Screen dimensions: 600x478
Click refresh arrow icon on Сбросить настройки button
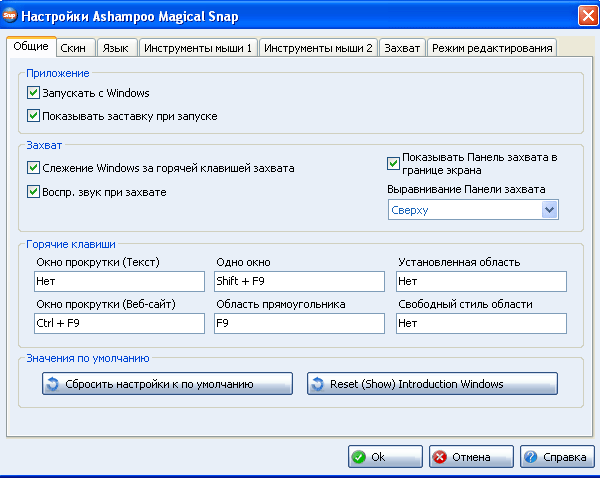52,384
